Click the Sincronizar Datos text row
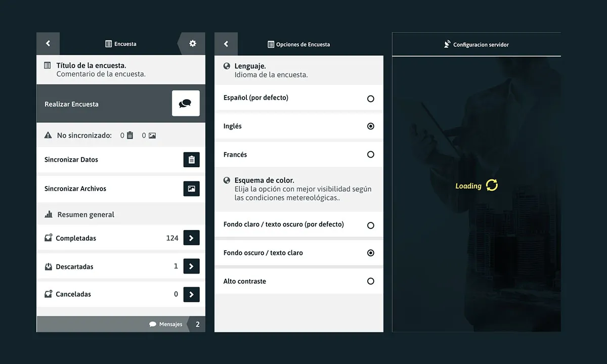This screenshot has width=607, height=364. [71, 160]
